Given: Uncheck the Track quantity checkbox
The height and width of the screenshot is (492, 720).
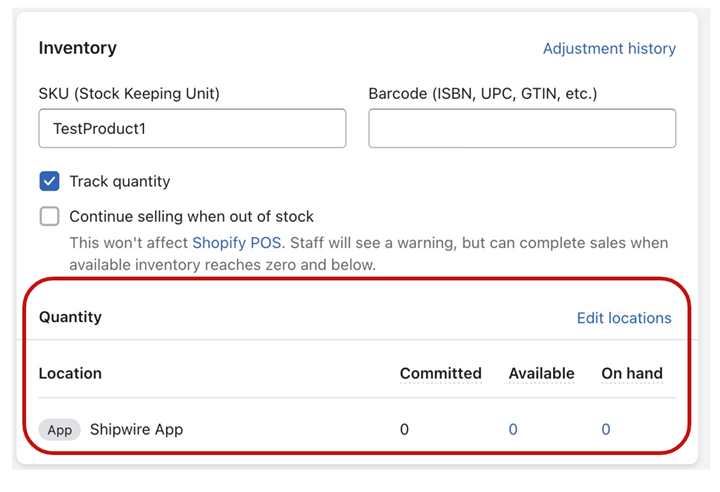Looking at the screenshot, I should [x=50, y=182].
